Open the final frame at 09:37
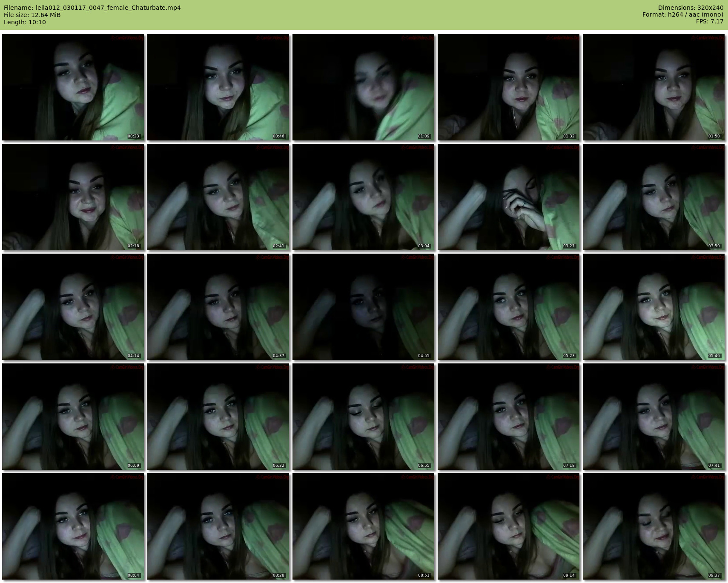728x583 pixels. 654,526
